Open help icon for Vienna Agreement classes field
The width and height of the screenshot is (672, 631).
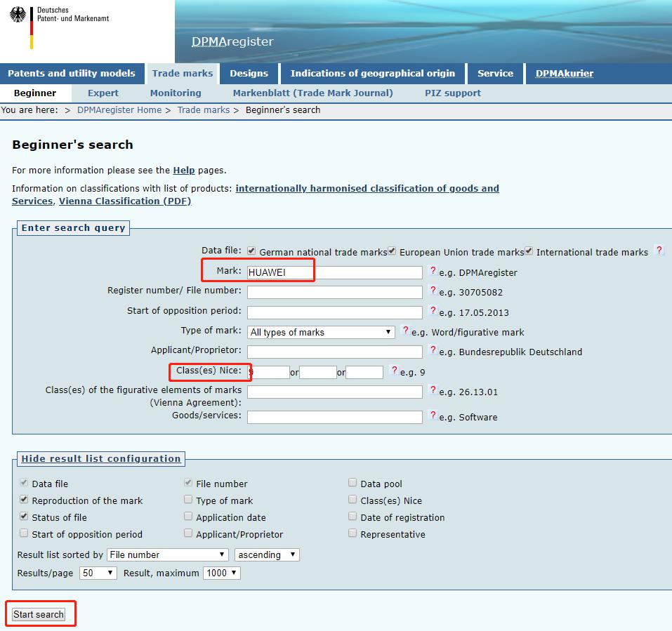433,390
